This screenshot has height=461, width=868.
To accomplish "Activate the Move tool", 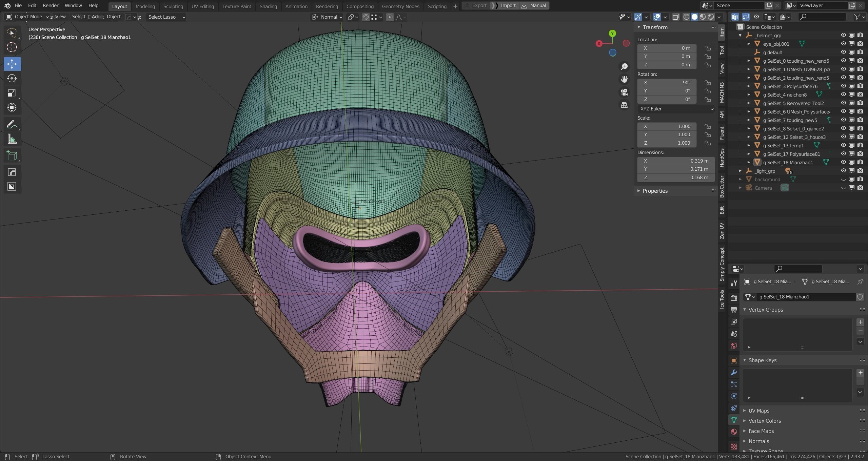I will pos(12,64).
